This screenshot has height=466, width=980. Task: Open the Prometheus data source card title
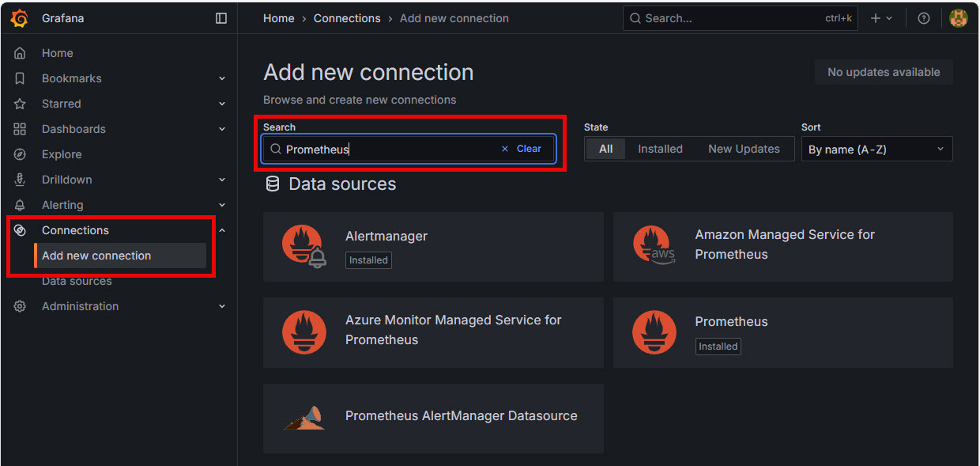(732, 321)
